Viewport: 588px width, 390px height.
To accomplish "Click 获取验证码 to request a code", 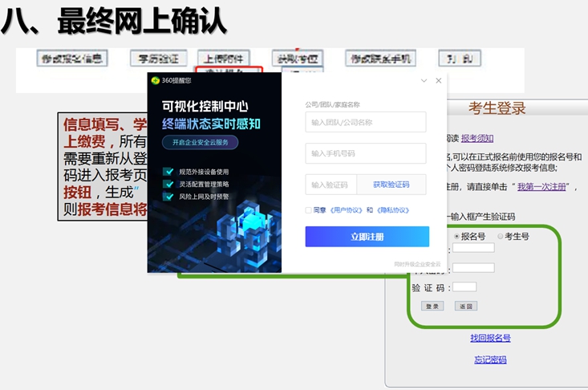I will (391, 185).
